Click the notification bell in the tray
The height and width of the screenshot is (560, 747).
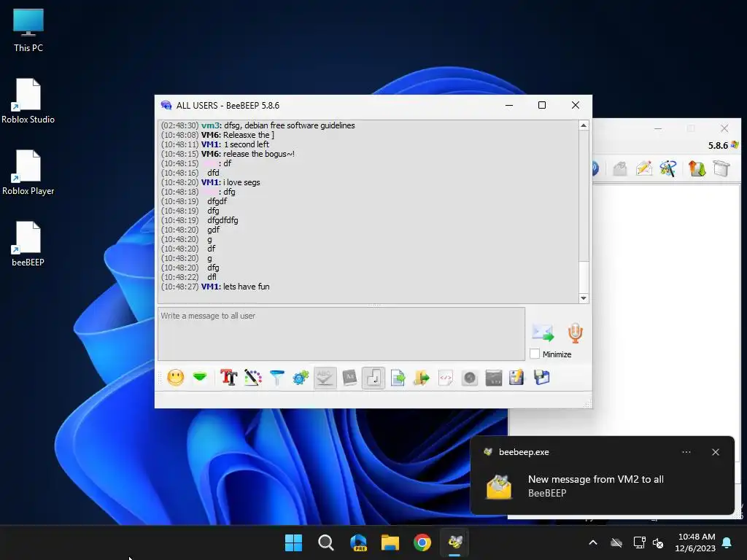pyautogui.click(x=727, y=542)
